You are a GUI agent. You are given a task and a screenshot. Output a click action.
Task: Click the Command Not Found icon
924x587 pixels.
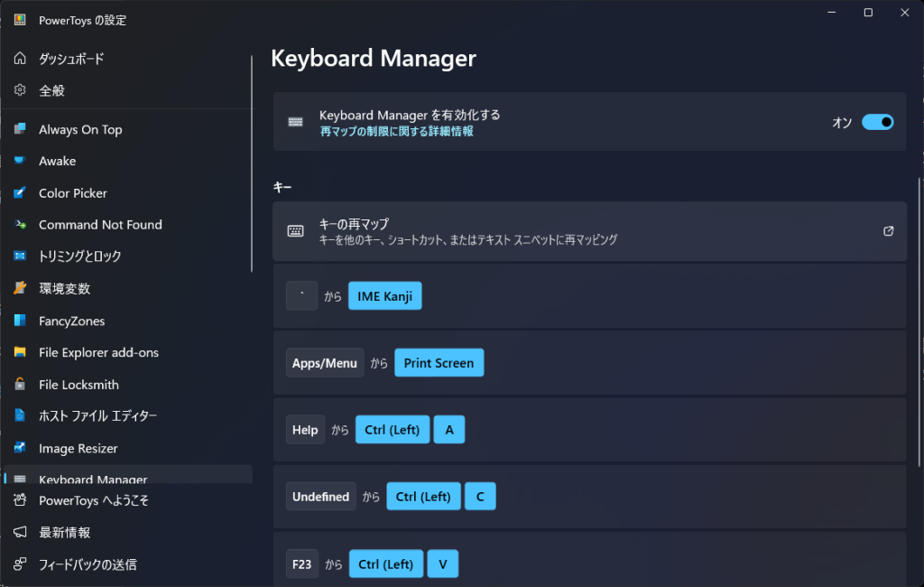(x=20, y=224)
